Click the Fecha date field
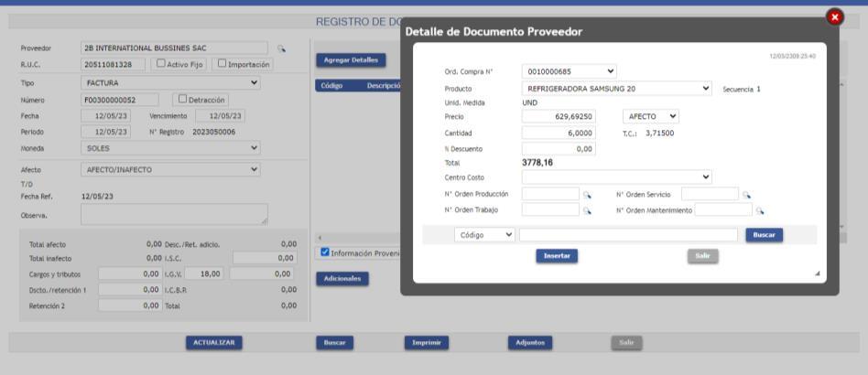This screenshot has height=375, width=868. pyautogui.click(x=105, y=116)
